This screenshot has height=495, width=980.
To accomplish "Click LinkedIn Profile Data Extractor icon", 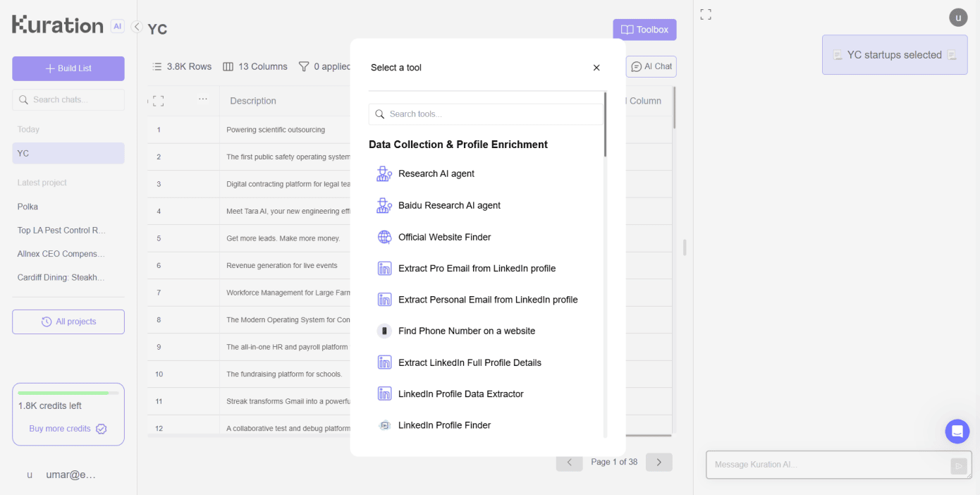I will point(384,393).
